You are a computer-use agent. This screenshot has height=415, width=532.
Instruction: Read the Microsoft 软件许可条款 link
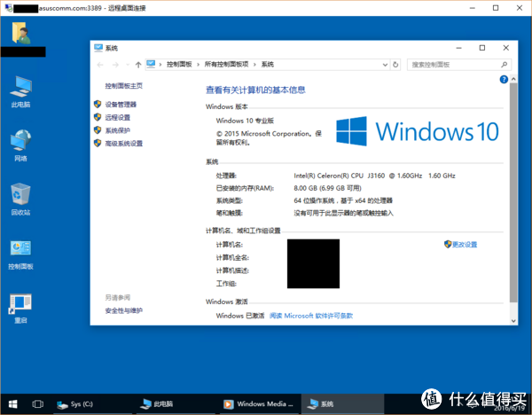pos(311,316)
